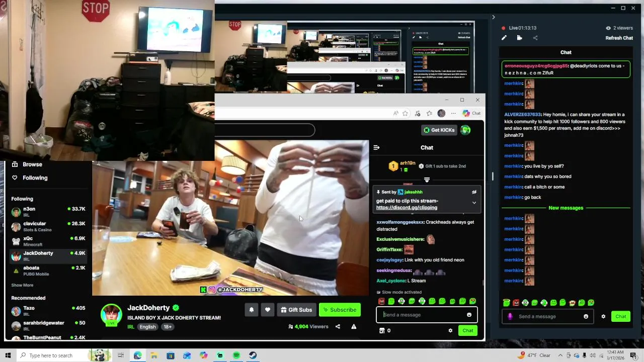Go to Browse in Kick sidebar
The height and width of the screenshot is (362, 644).
(32, 164)
